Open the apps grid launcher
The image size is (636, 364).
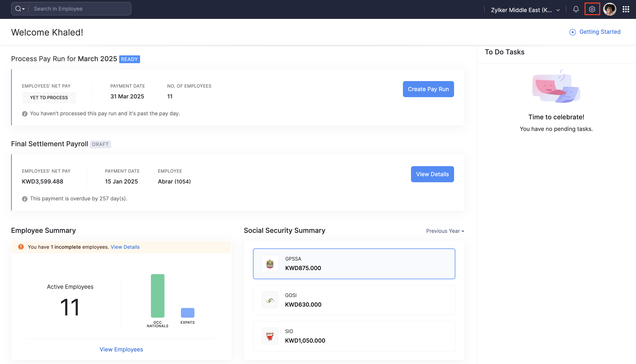(626, 9)
